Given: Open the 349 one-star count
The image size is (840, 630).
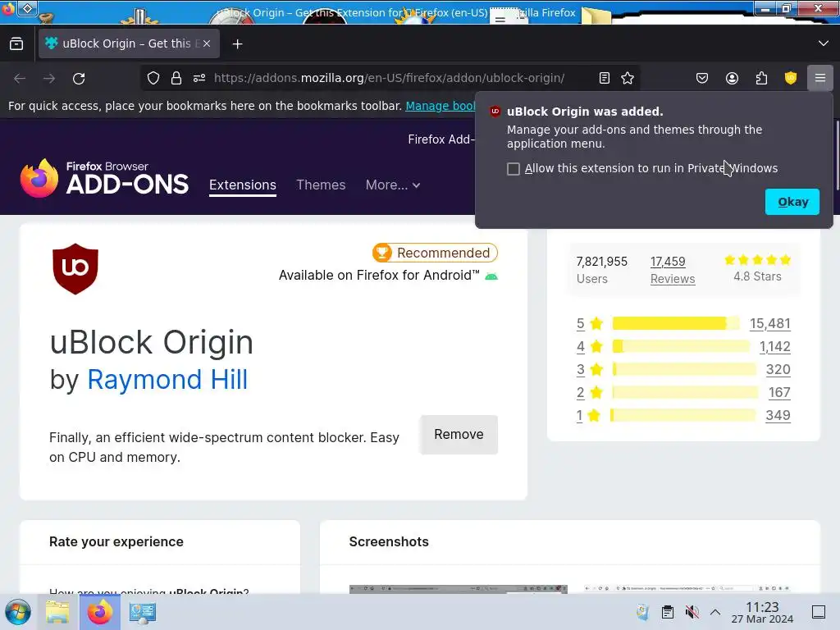Looking at the screenshot, I should point(778,415).
